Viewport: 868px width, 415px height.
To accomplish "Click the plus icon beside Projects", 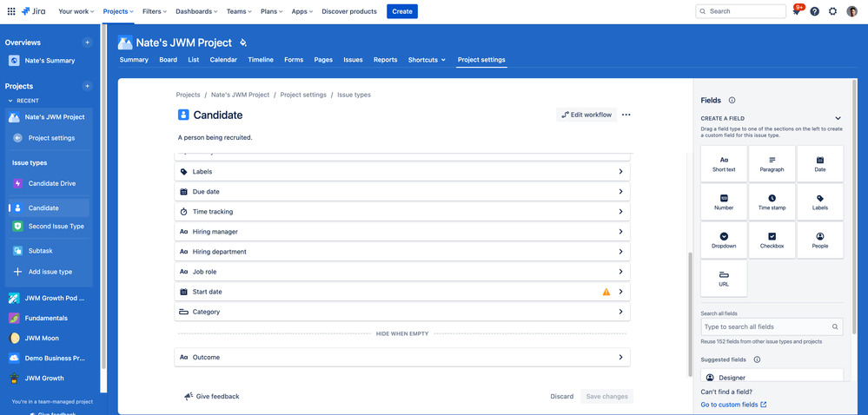I will (87, 86).
